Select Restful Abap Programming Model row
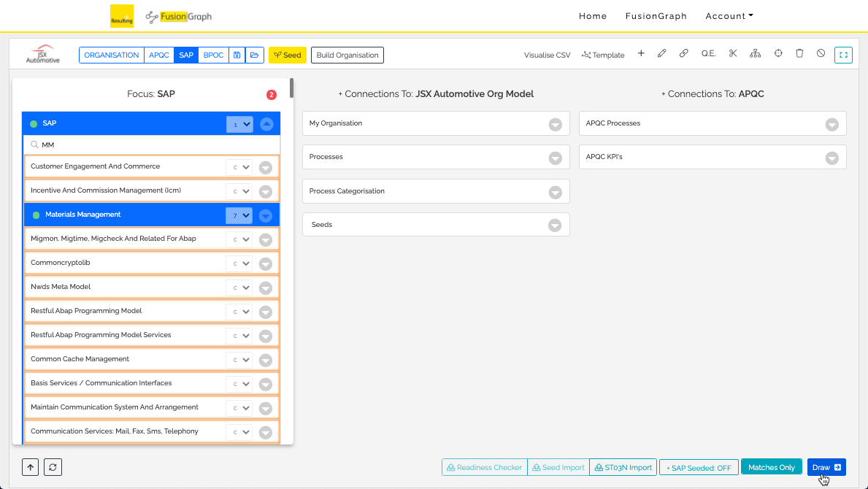The image size is (868, 489). click(x=152, y=312)
